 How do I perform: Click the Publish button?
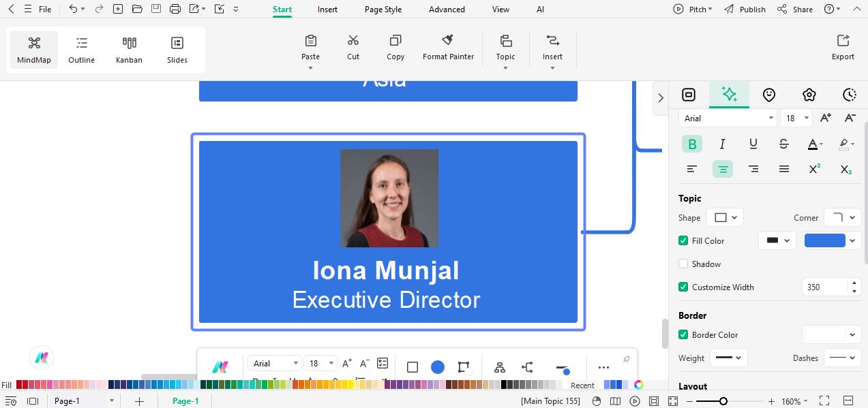pyautogui.click(x=745, y=10)
